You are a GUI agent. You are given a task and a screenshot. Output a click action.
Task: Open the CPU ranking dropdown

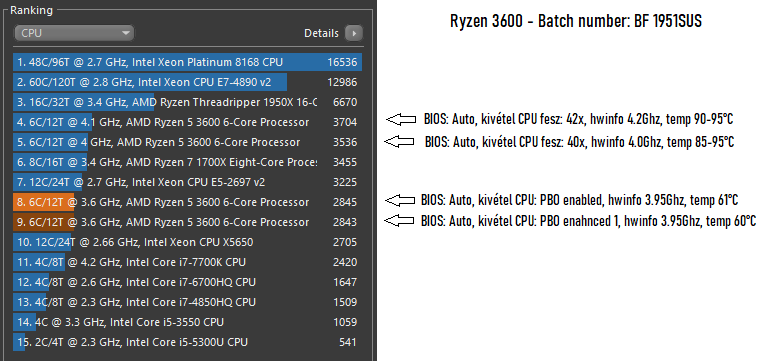pos(74,33)
